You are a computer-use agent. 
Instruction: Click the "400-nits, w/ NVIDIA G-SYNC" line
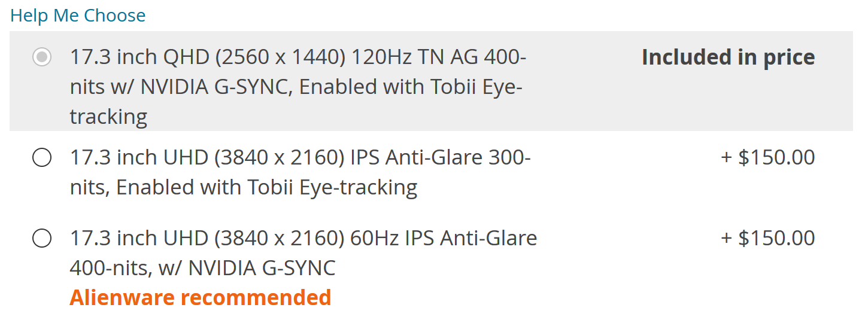tap(202, 267)
